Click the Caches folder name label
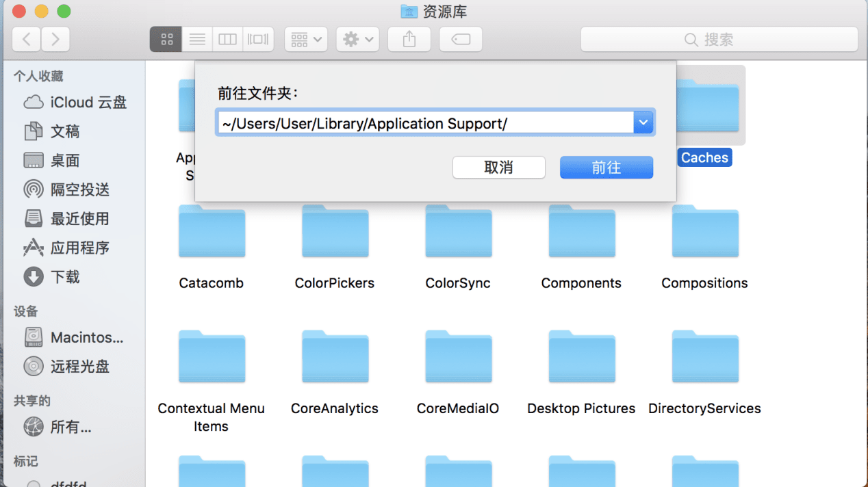Image resolution: width=868 pixels, height=487 pixels. click(x=705, y=158)
